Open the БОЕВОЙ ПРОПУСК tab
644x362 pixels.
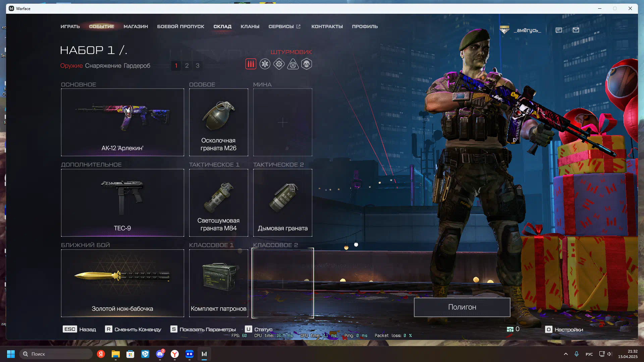pos(180,26)
